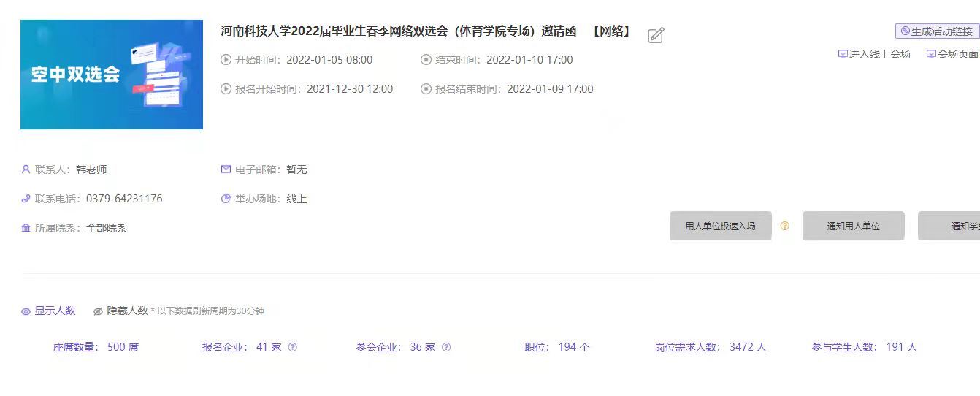Click the help icon next to 报名企业

[x=293, y=347]
